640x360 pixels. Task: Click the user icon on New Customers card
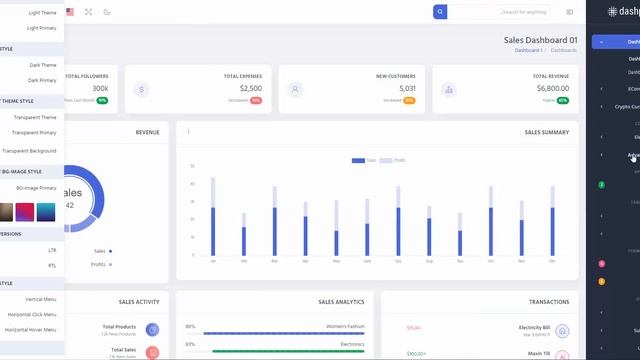[295, 89]
